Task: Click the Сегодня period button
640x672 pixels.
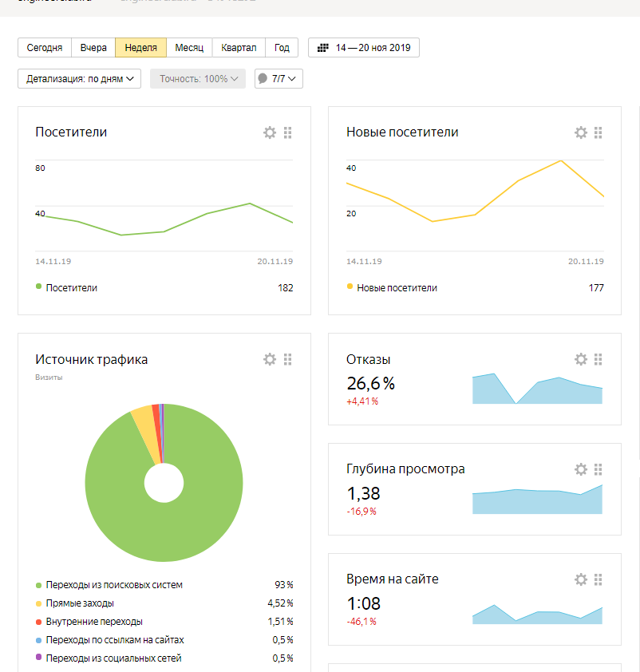Action: [x=45, y=48]
